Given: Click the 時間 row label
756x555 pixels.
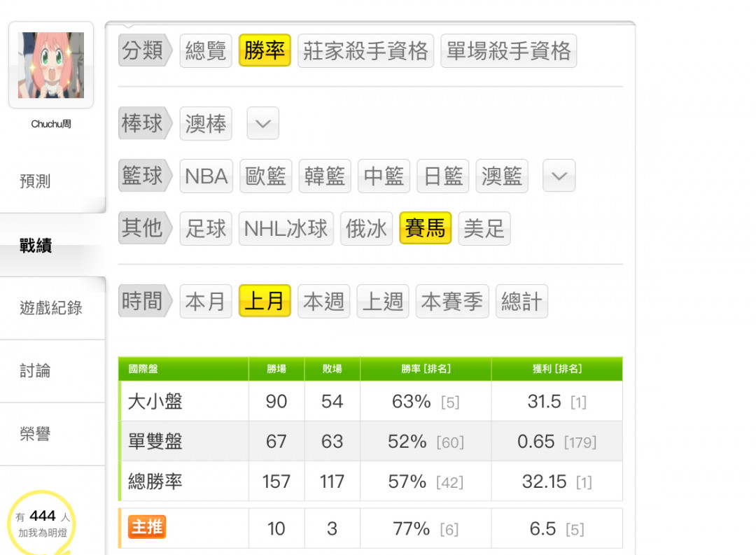Looking at the screenshot, I should [145, 301].
